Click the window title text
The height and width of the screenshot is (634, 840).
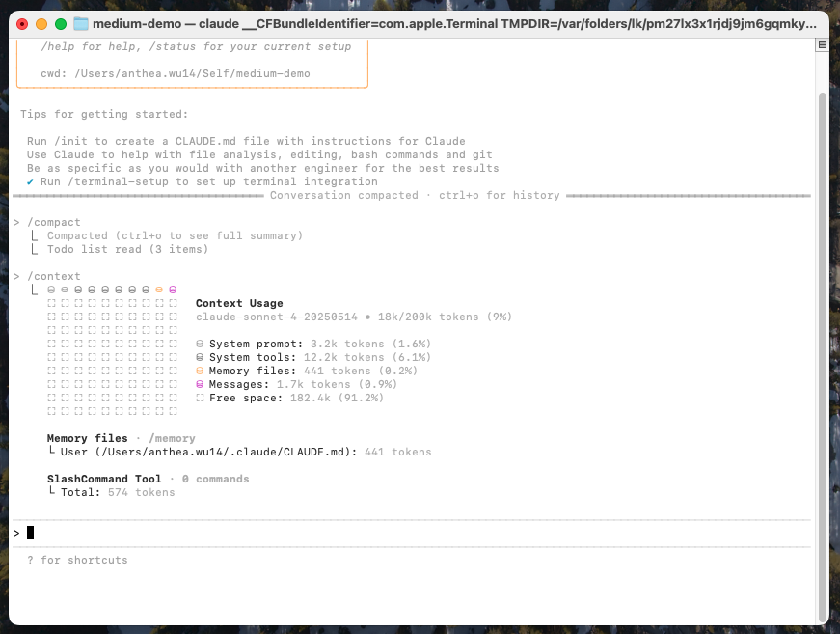point(454,24)
